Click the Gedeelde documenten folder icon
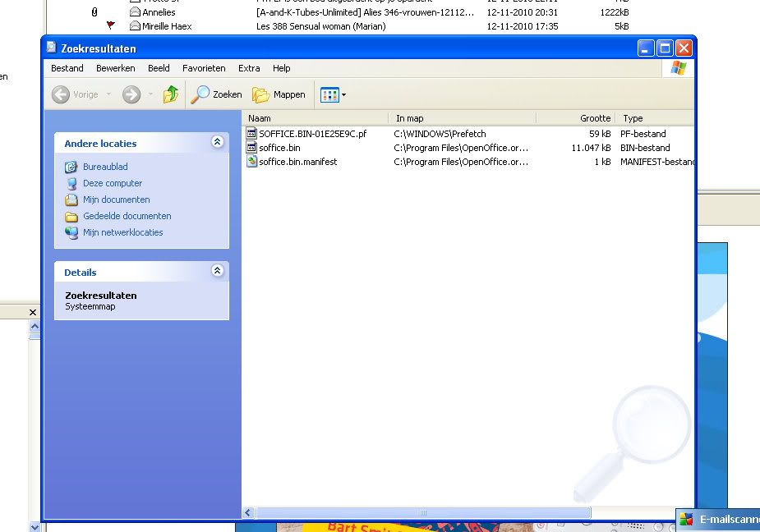Viewport: 760px width, 532px height. (x=71, y=217)
